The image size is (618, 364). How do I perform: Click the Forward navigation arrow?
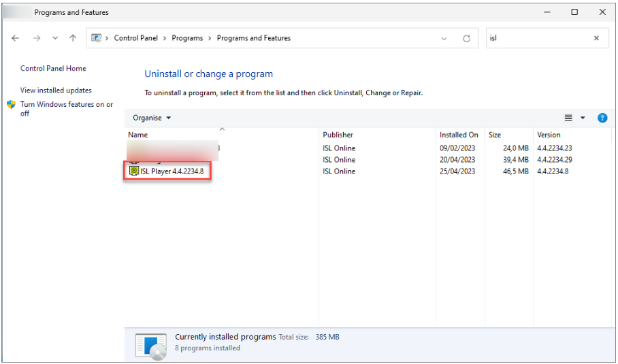pos(35,38)
